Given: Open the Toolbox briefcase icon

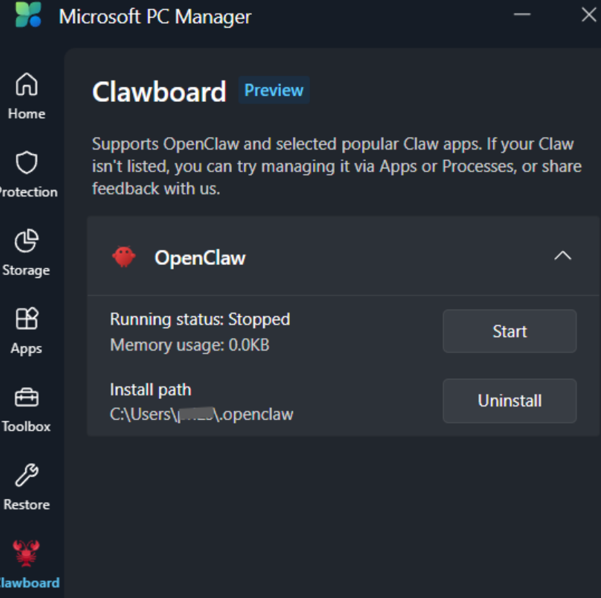Looking at the screenshot, I should click(x=27, y=397).
